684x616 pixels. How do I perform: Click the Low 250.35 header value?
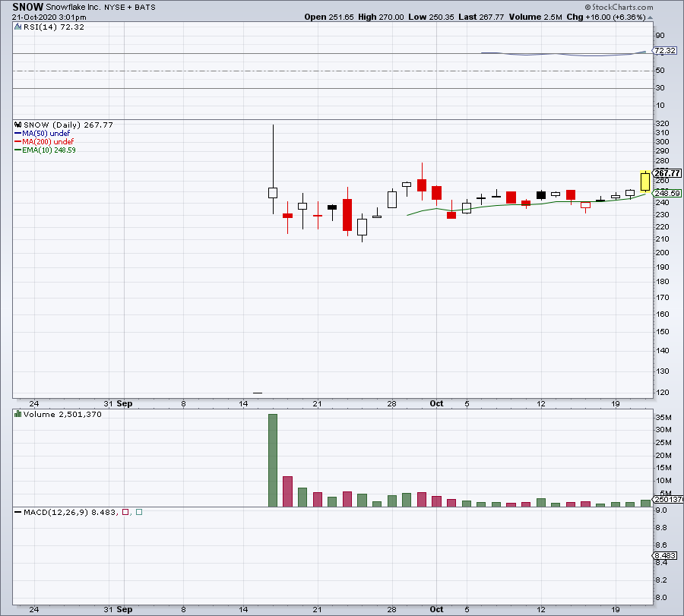click(431, 17)
